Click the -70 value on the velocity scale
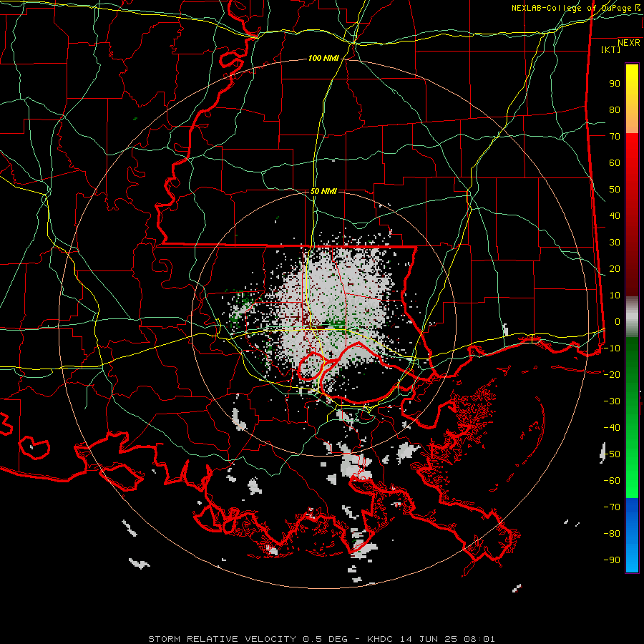644x644 pixels. (x=612, y=507)
